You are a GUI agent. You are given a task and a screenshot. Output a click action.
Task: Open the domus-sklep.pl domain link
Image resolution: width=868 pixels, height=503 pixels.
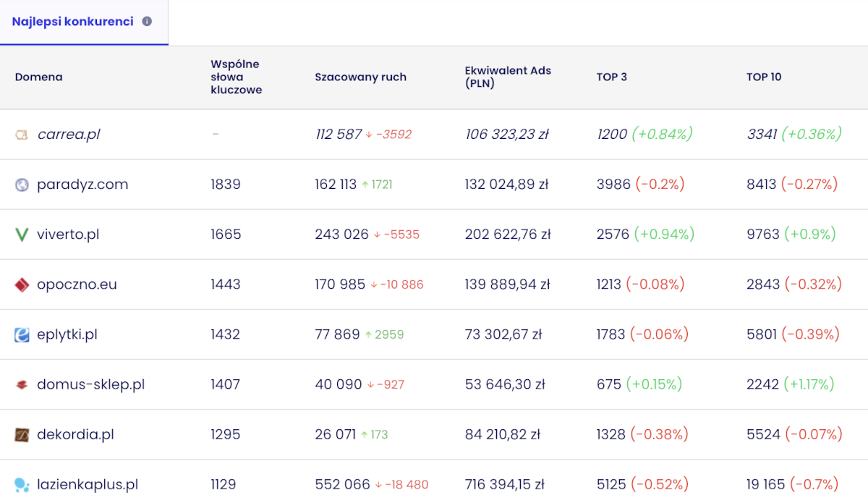90,384
